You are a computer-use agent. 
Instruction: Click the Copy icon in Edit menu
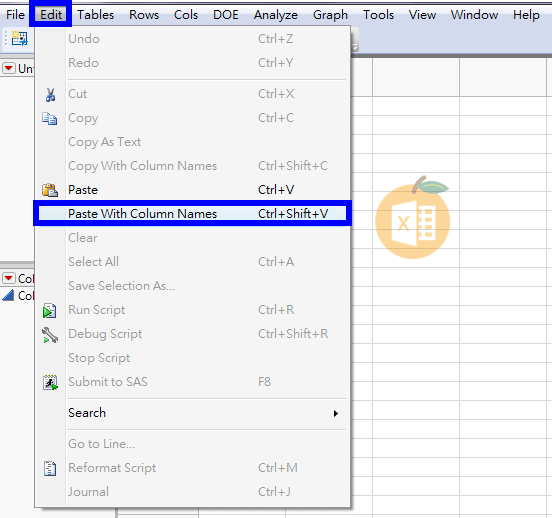[x=50, y=119]
